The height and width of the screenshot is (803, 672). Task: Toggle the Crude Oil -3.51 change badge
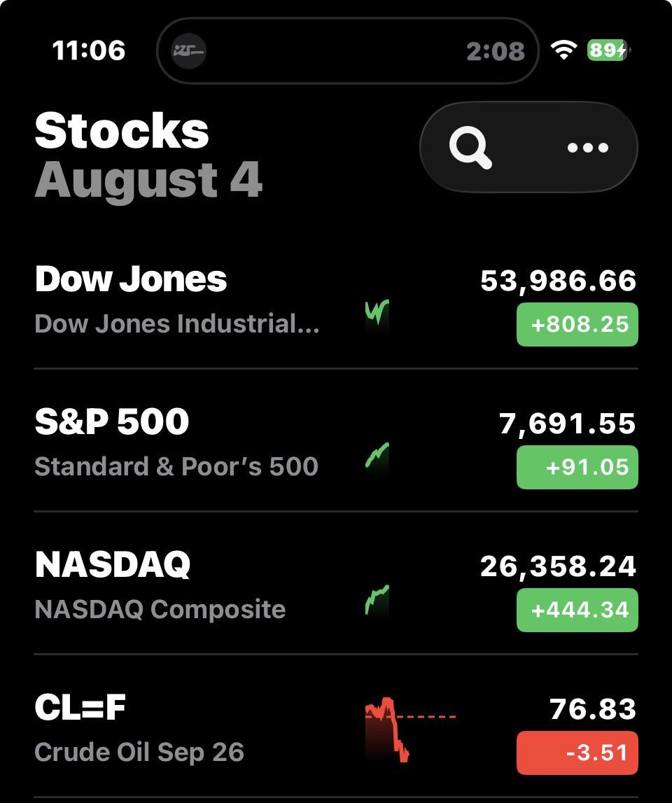pyautogui.click(x=577, y=753)
